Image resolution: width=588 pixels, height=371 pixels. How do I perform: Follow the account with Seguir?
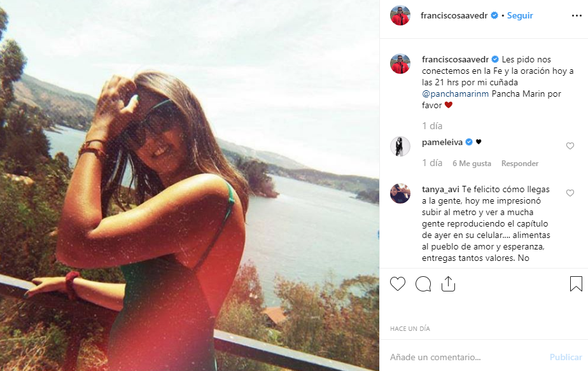point(520,16)
